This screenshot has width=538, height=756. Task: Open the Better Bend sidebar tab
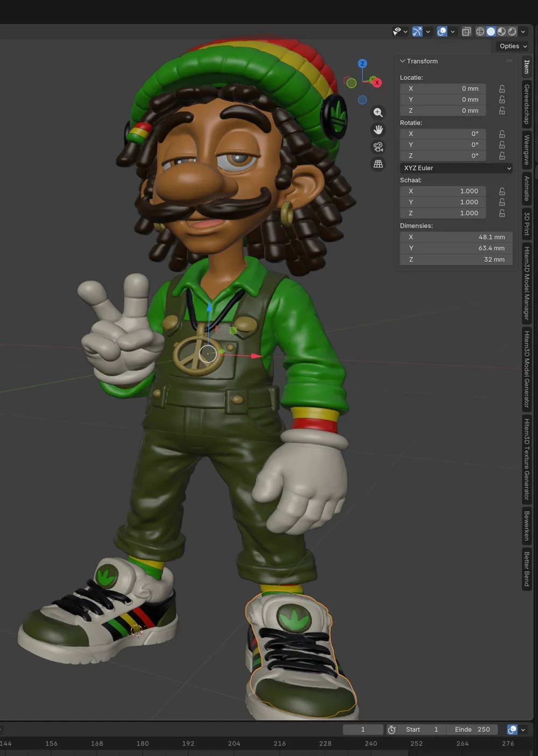point(527,569)
